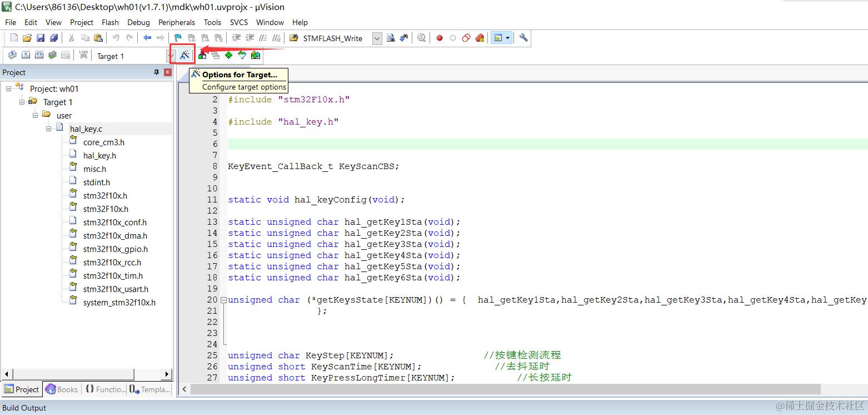Screen dimensions: 868x415
Task: Save the current file with the floppy icon
Action: [41, 38]
